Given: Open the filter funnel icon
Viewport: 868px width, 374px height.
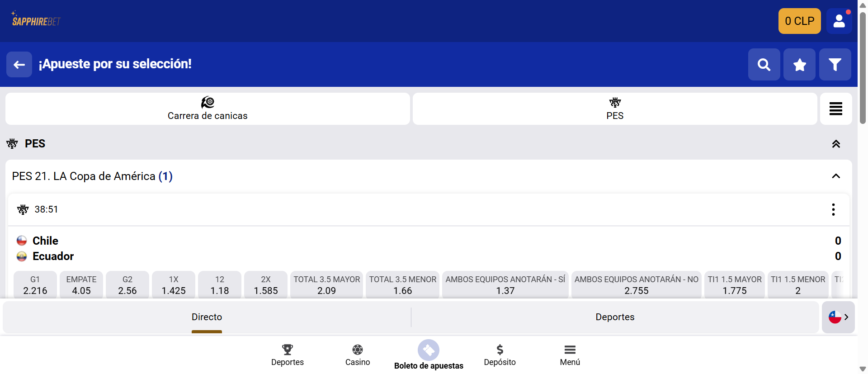Looking at the screenshot, I should click(x=835, y=65).
